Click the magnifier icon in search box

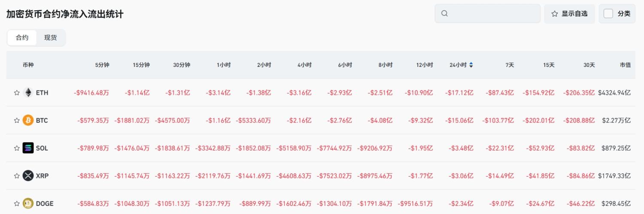444,14
